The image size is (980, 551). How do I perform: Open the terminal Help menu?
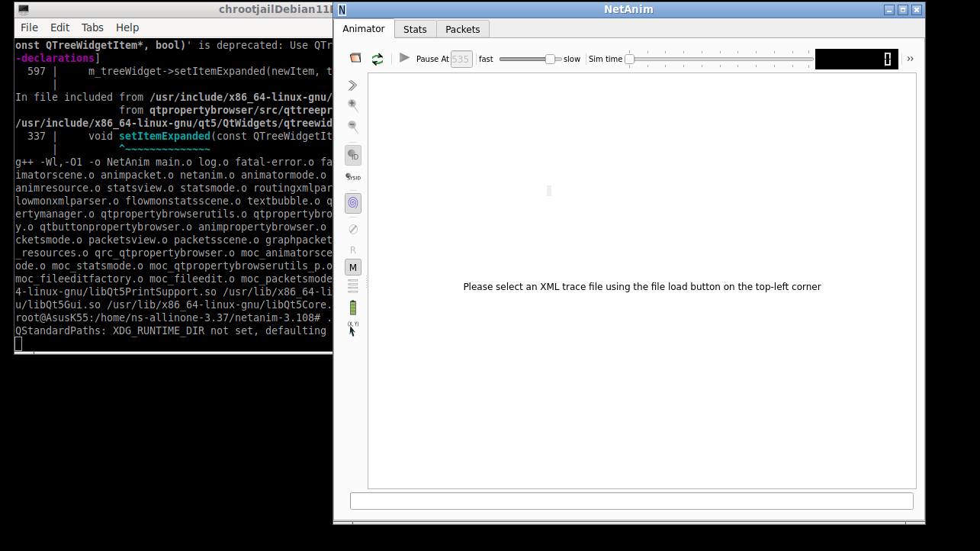pyautogui.click(x=127, y=27)
